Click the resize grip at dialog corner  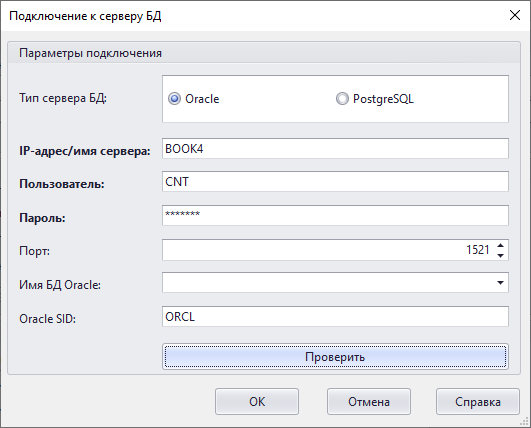pyautogui.click(x=524, y=421)
